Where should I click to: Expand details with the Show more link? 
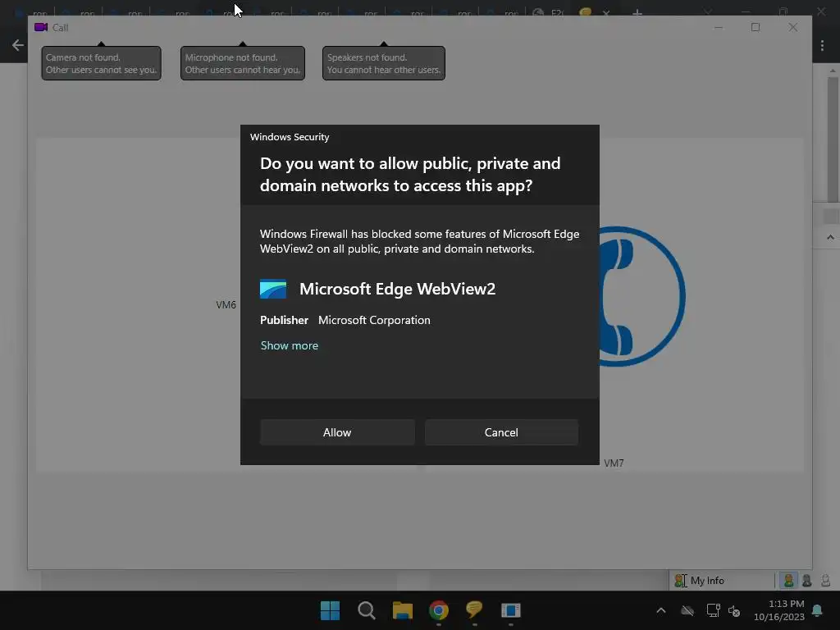pyautogui.click(x=290, y=345)
